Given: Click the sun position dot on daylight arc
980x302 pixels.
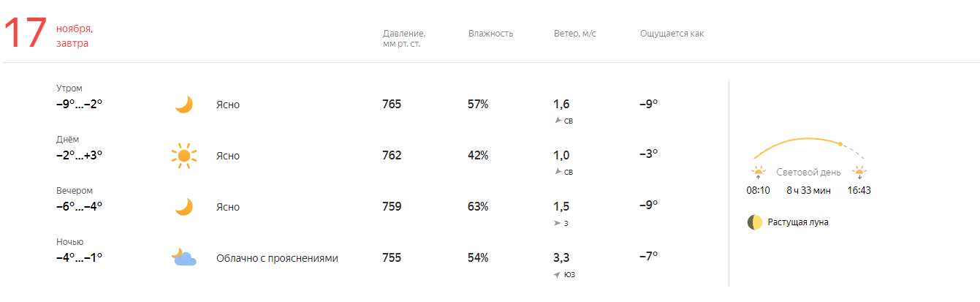Looking at the screenshot, I should [x=840, y=144].
